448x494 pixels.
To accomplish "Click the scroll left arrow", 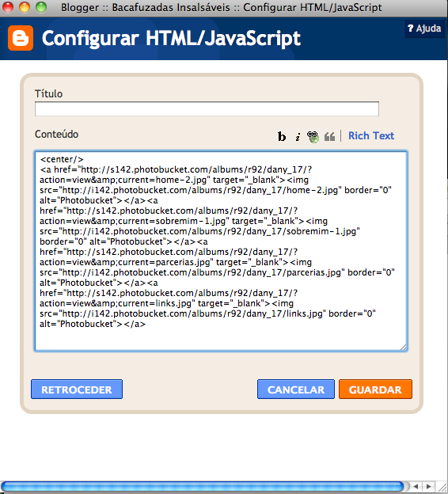I will point(416,486).
